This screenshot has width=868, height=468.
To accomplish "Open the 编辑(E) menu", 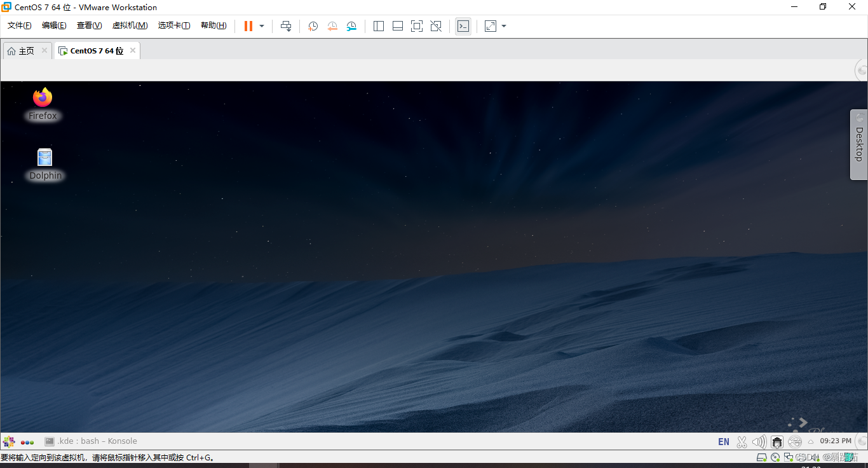I will pyautogui.click(x=54, y=25).
